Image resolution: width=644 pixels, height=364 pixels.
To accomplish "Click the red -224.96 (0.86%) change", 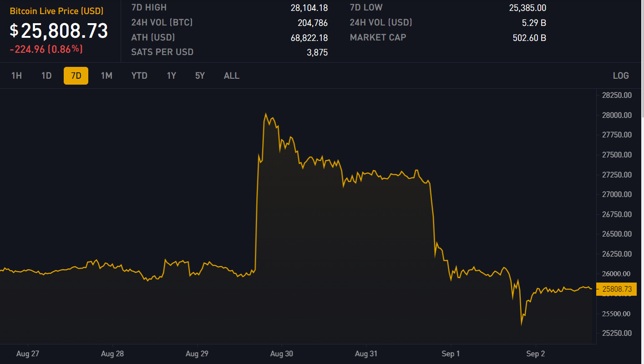I will point(46,49).
